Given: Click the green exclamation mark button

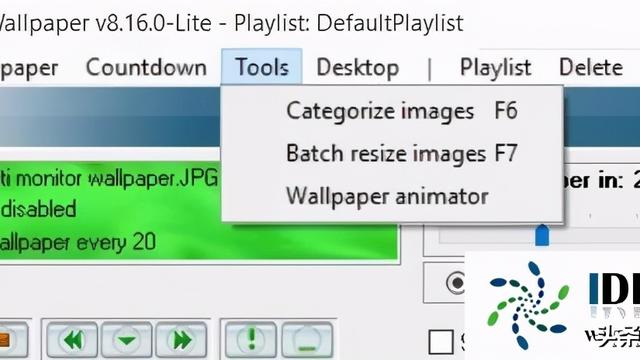Looking at the screenshot, I should point(251,340).
